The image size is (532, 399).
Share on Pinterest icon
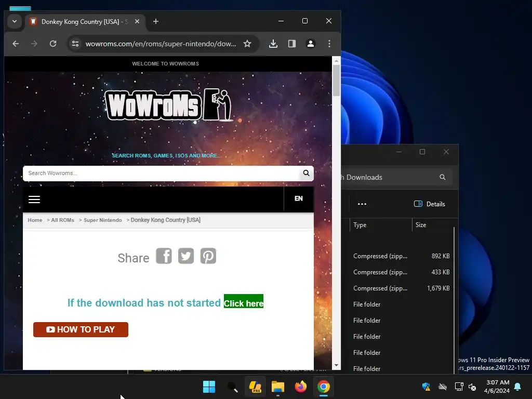(208, 256)
